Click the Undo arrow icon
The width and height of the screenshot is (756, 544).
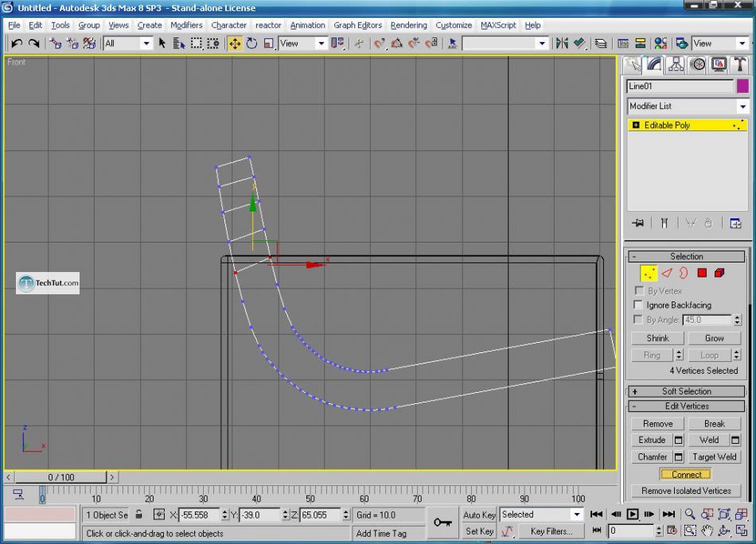(x=17, y=44)
